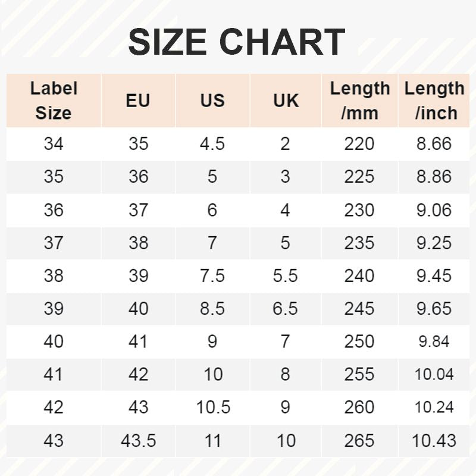Click the UK size 5.5 cell
Viewport: 476px width, 476px height.
(286, 276)
